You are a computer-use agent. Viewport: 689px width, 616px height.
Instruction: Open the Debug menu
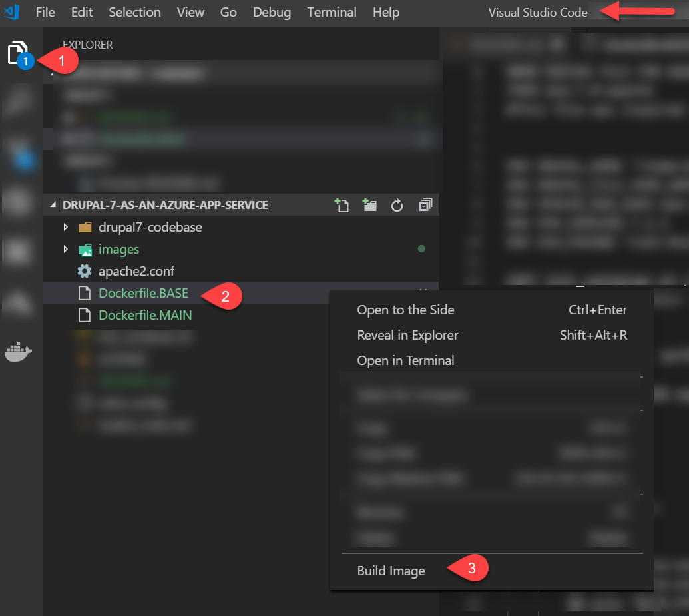tap(272, 12)
